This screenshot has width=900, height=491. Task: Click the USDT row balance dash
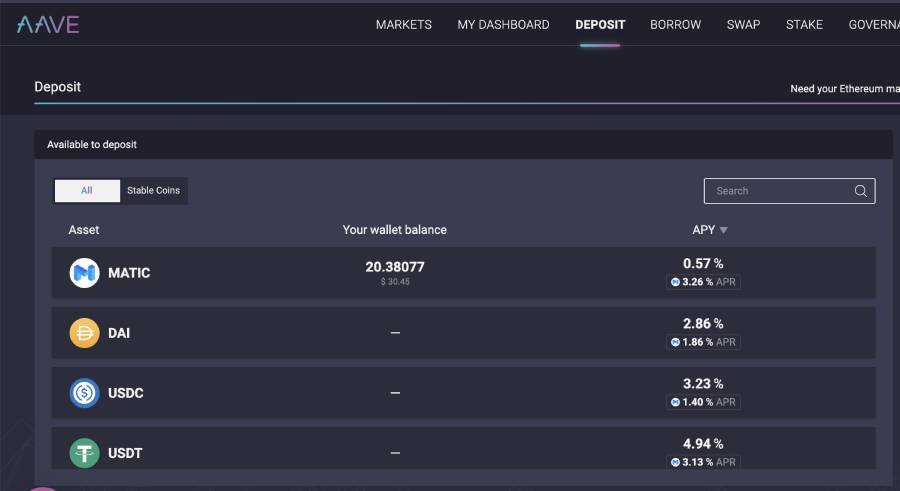[395, 453]
